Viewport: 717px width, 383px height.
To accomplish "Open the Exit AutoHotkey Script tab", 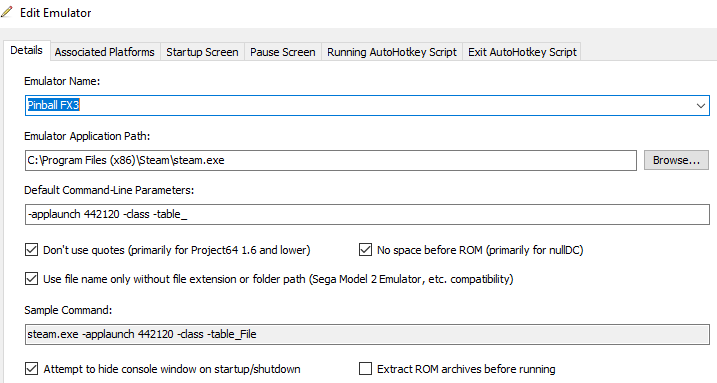I will point(522,52).
